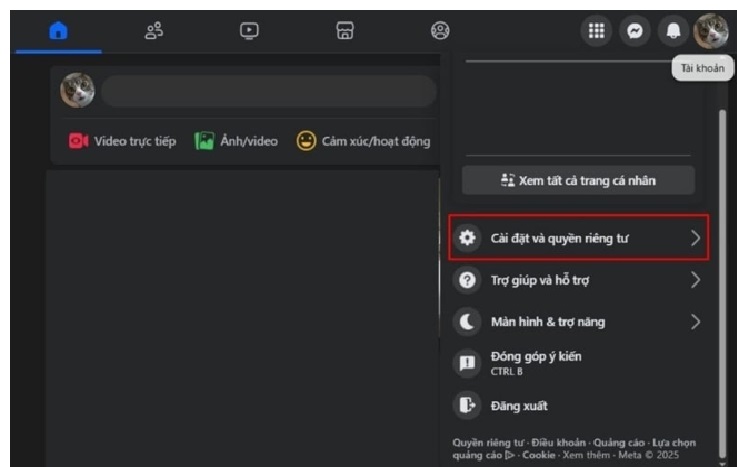737x467 pixels.
Task: Open the Notifications bell icon
Action: [x=673, y=31]
